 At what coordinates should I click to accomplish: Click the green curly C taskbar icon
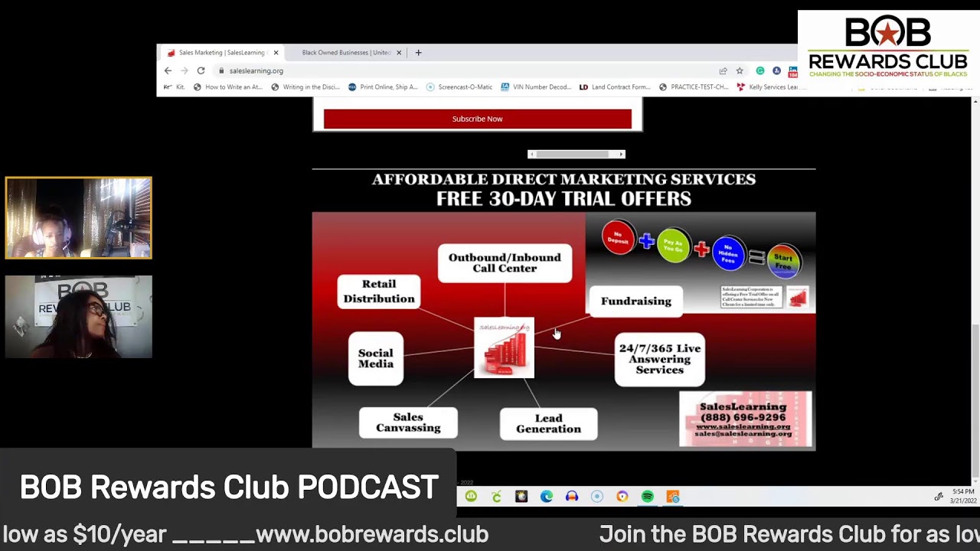(496, 497)
